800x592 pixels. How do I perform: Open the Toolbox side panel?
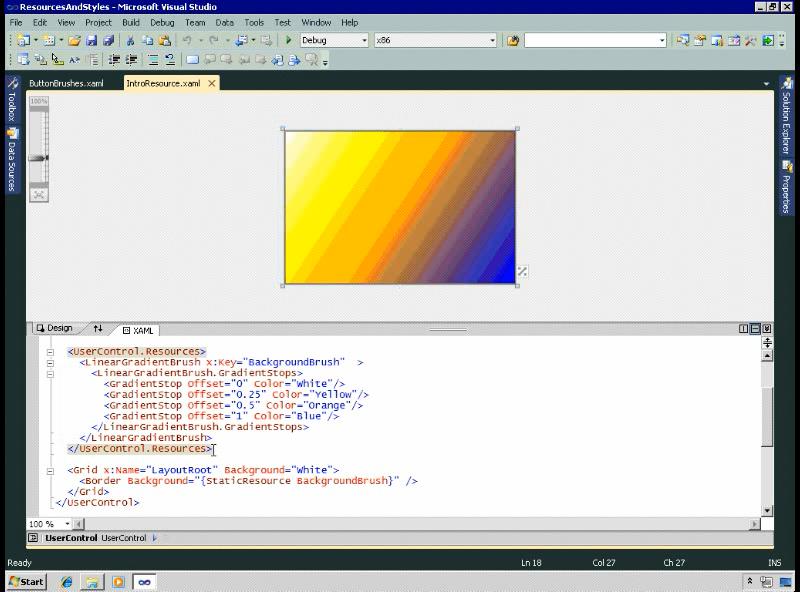12,102
